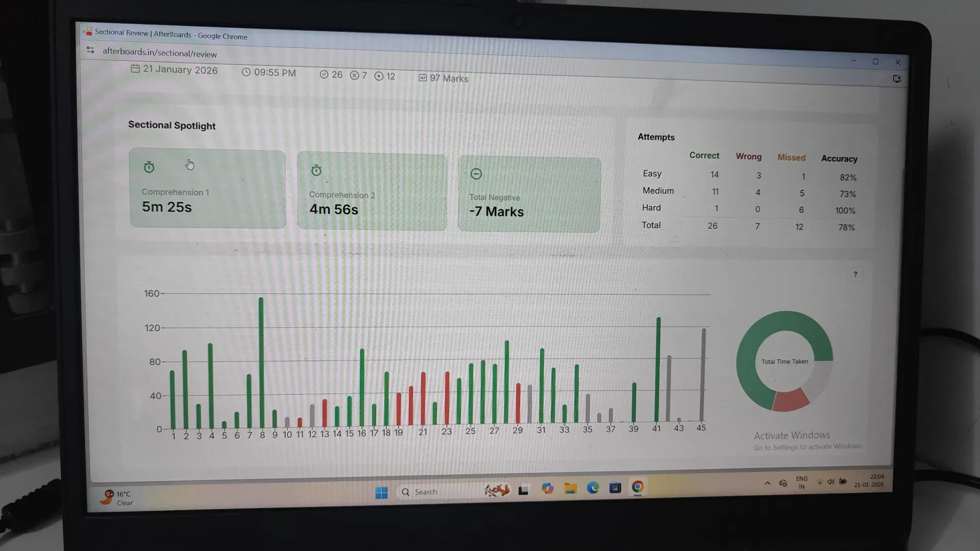Click the tallest green bar for question 8
Image resolution: width=980 pixels, height=551 pixels.
(261, 363)
